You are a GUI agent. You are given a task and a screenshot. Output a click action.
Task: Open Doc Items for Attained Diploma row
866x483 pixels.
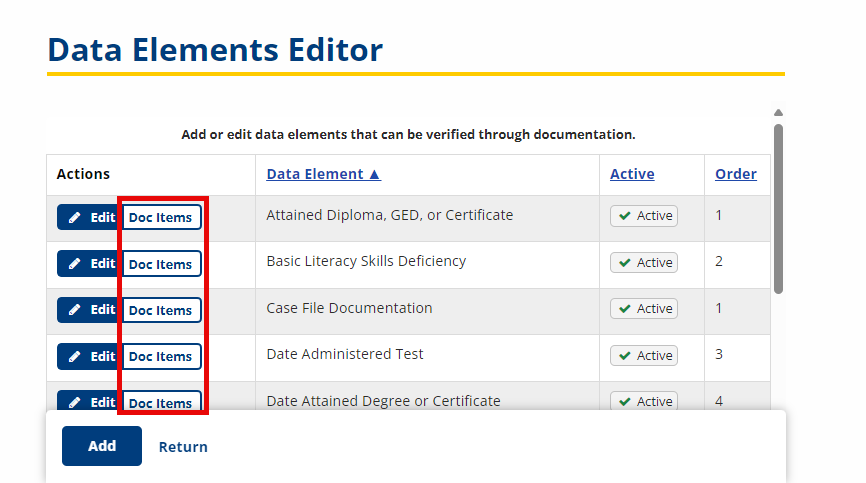161,217
